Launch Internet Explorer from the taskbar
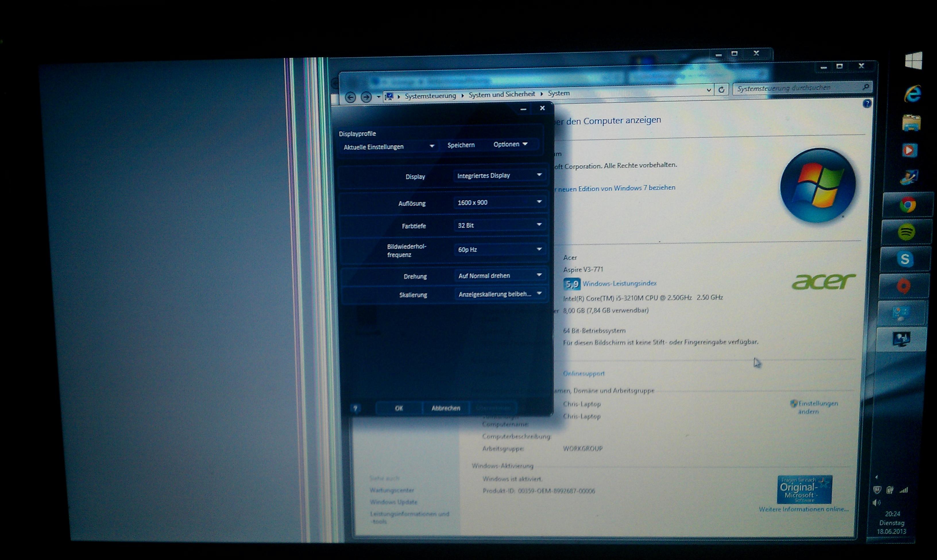The image size is (937, 560). pyautogui.click(x=912, y=94)
